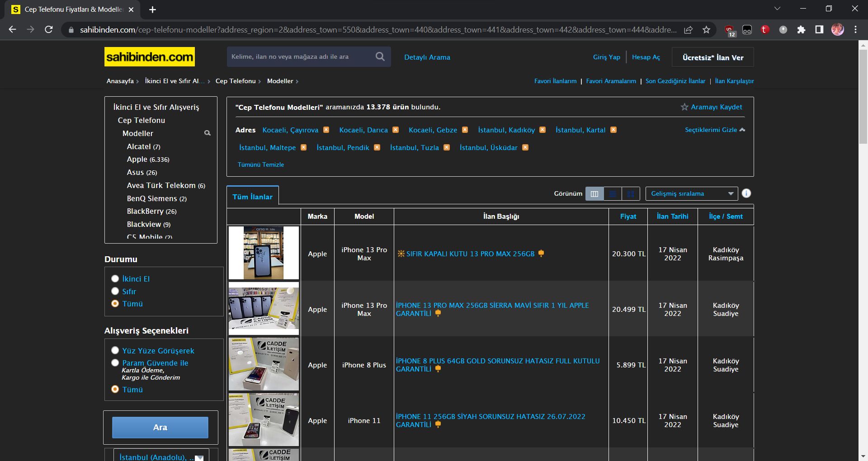The image size is (868, 461).
Task: Open Giriş Yap login link
Action: tap(606, 57)
